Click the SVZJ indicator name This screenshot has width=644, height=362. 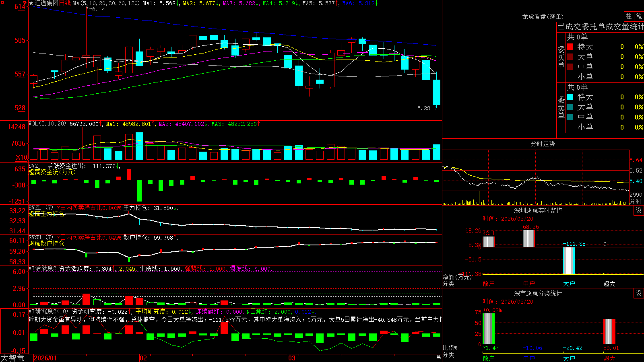(35, 166)
